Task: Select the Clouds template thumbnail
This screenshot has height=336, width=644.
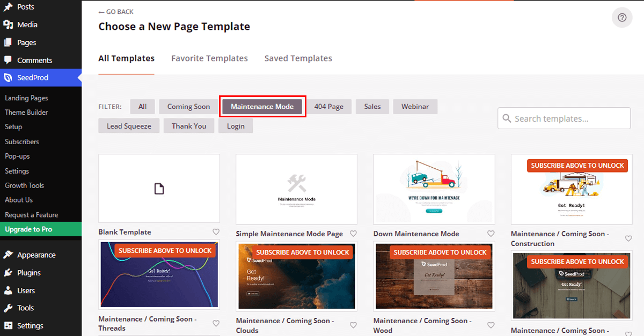Action: 297,276
